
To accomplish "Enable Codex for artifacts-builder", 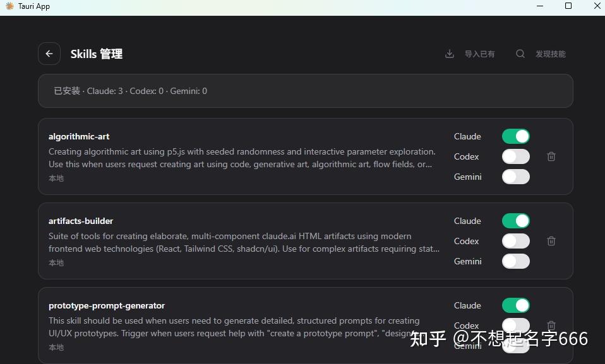I will (516, 241).
